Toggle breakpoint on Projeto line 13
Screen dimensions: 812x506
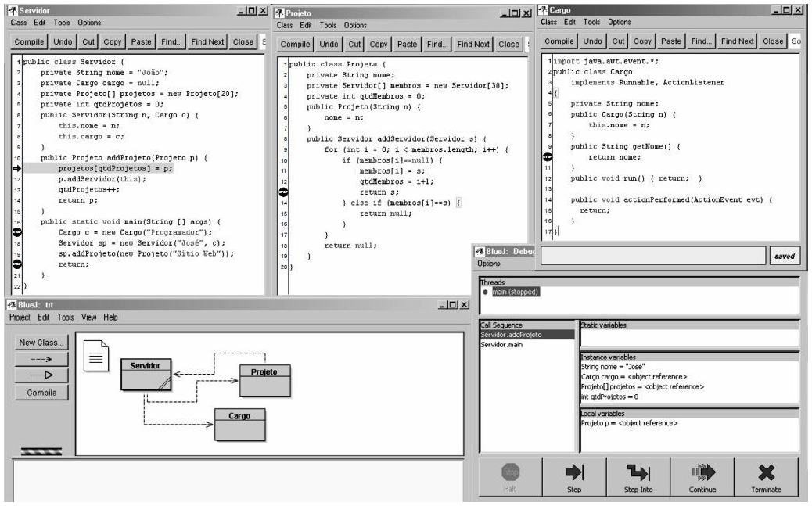283,192
